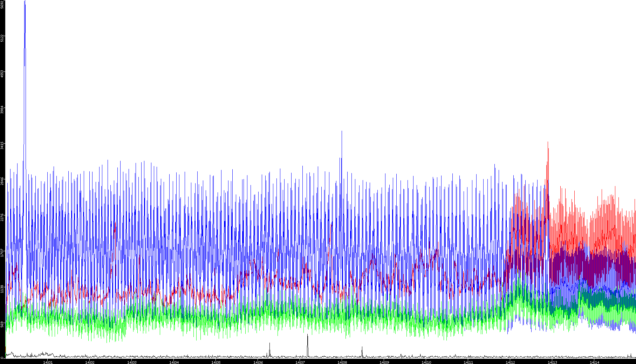Click the 14:13 time axis label
The width and height of the screenshot is (636, 364).
click(552, 362)
